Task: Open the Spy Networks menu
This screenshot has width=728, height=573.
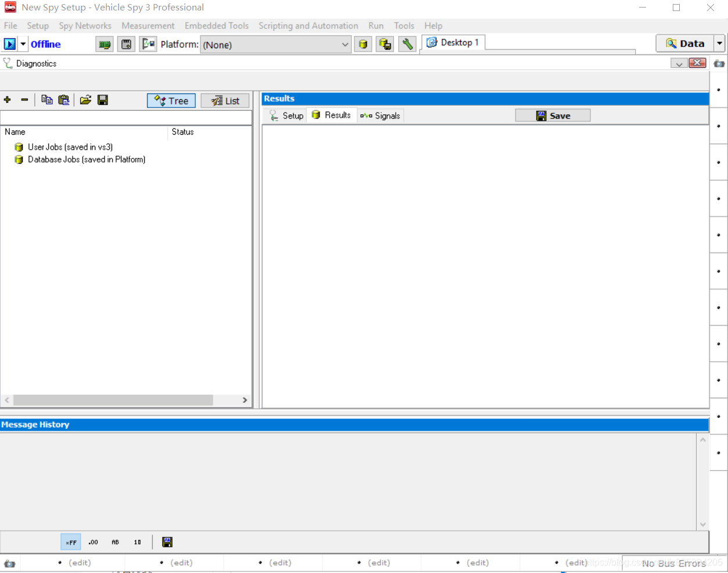Action: coord(85,26)
